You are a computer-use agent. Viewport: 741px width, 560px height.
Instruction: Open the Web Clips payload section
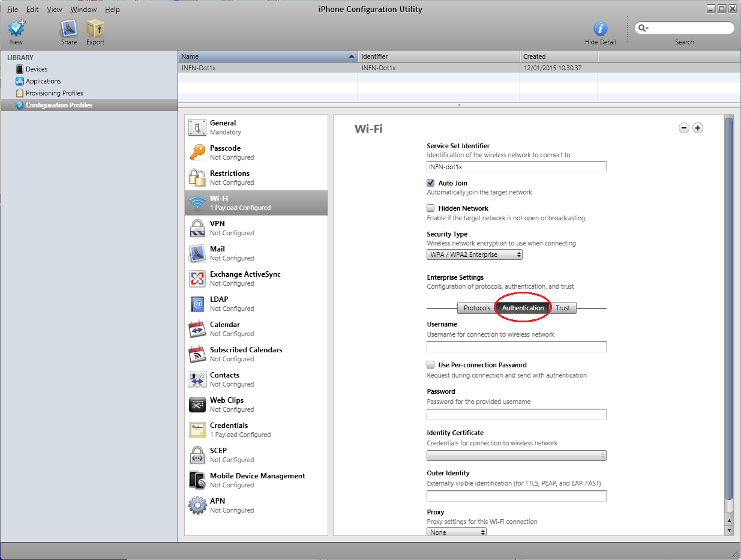coord(256,405)
